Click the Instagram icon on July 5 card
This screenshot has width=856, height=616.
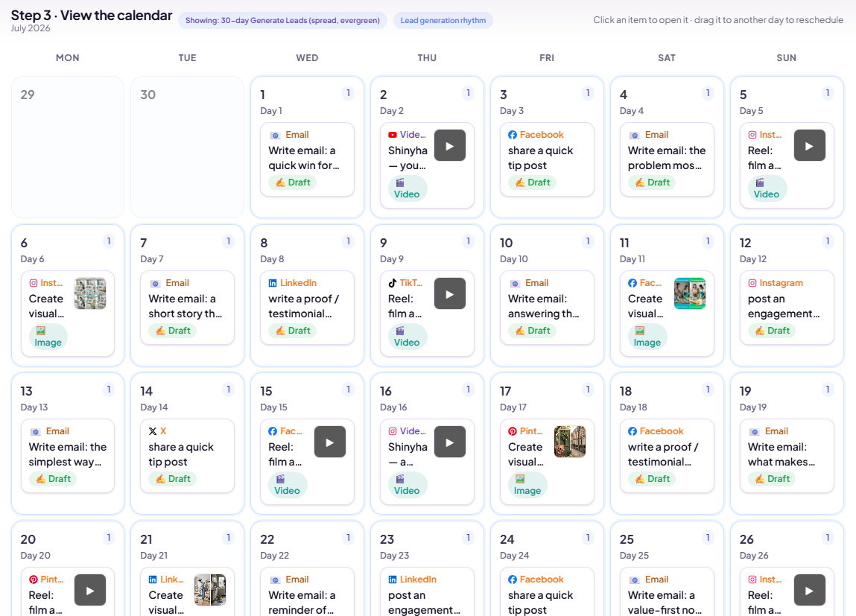click(752, 135)
